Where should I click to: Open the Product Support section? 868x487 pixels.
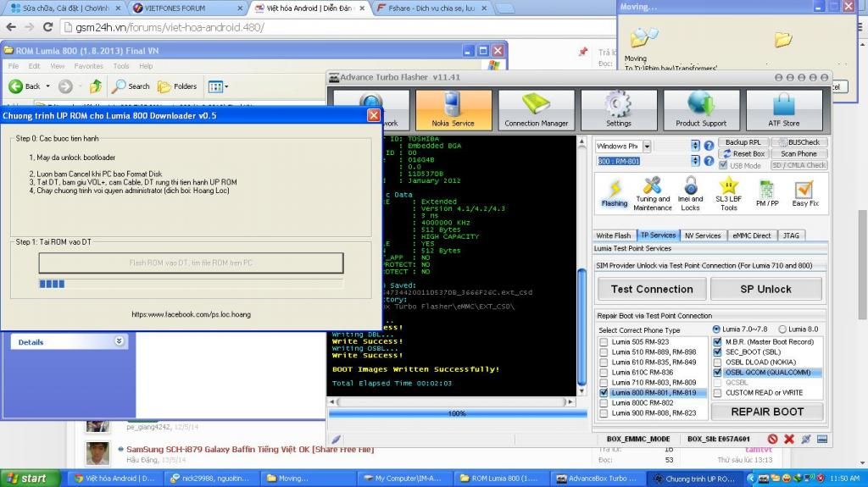(701, 110)
